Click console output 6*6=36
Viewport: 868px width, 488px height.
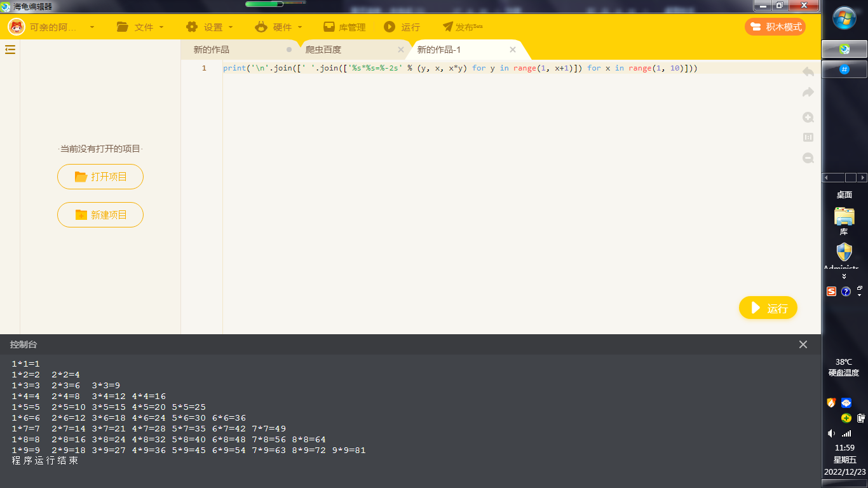coord(229,418)
